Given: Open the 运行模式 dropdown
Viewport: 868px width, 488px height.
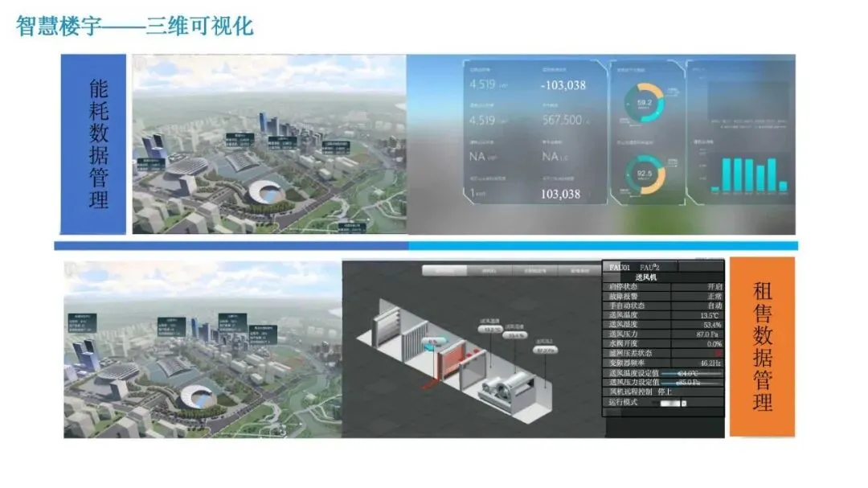Looking at the screenshot, I should click(x=674, y=404).
